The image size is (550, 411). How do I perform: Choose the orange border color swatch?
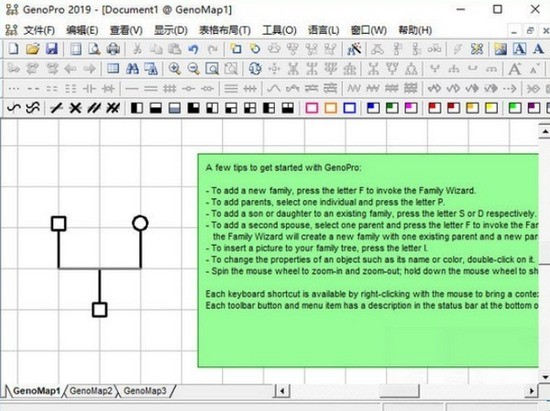click(330, 108)
